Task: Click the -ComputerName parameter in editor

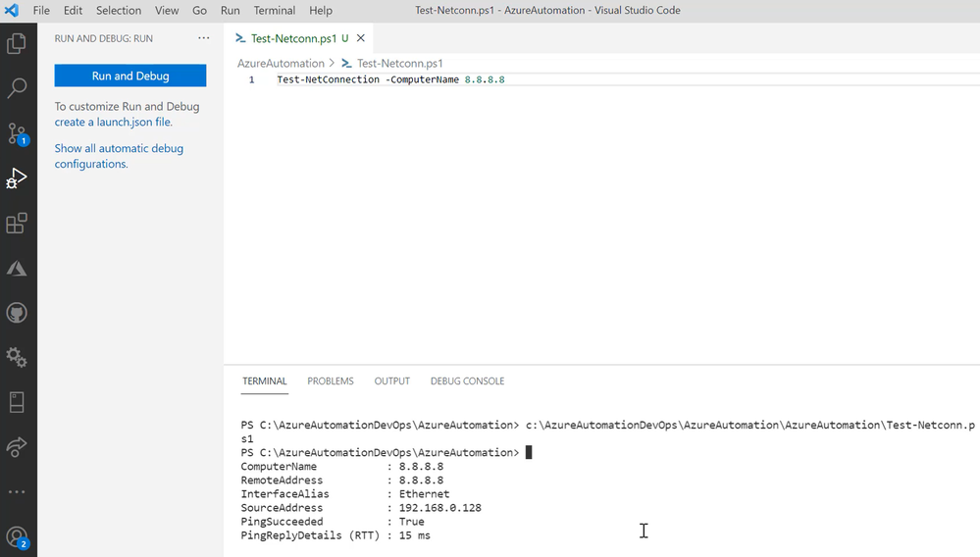Action: tap(422, 79)
